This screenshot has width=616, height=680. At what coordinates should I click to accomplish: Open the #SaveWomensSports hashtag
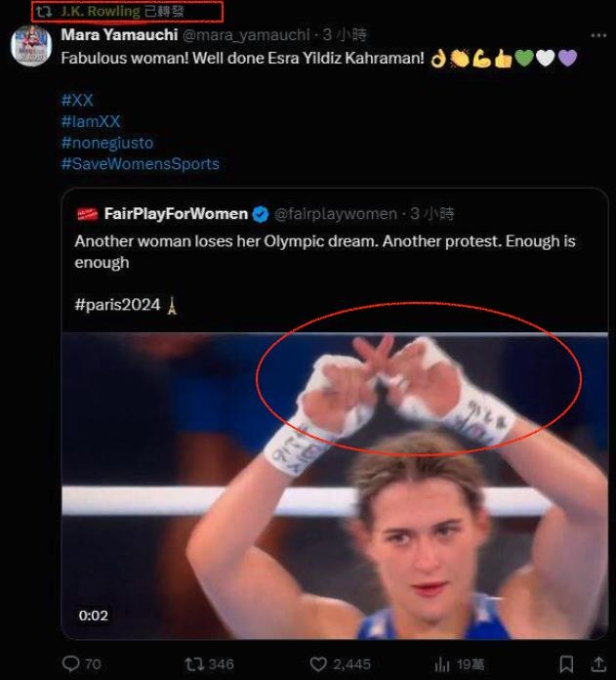point(140,164)
